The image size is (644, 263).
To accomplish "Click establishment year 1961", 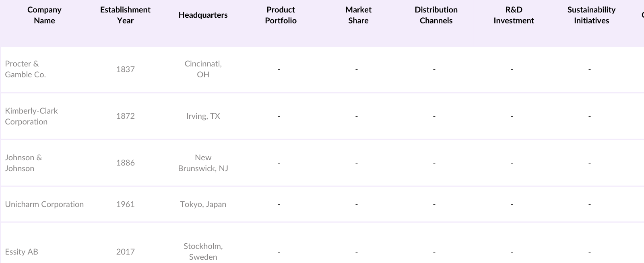I will coord(125,204).
